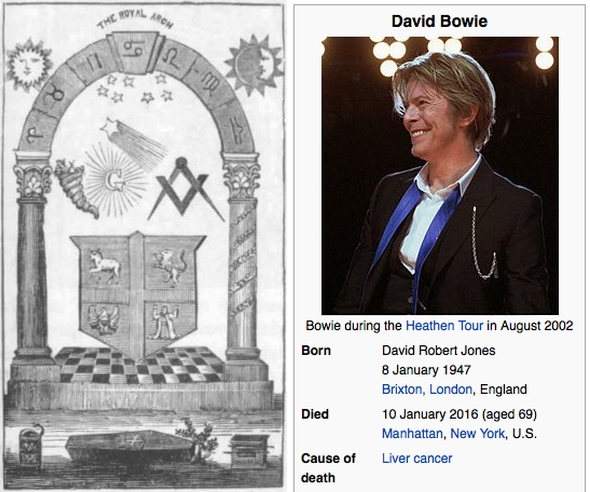The height and width of the screenshot is (492, 590).
Task: Open the London link
Action: pos(451,389)
